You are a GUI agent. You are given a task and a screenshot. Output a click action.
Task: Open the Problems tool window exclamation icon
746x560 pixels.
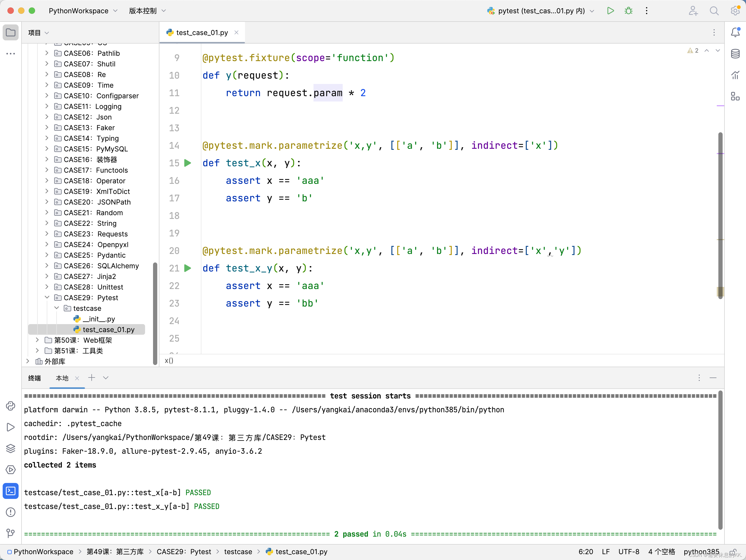(10, 512)
